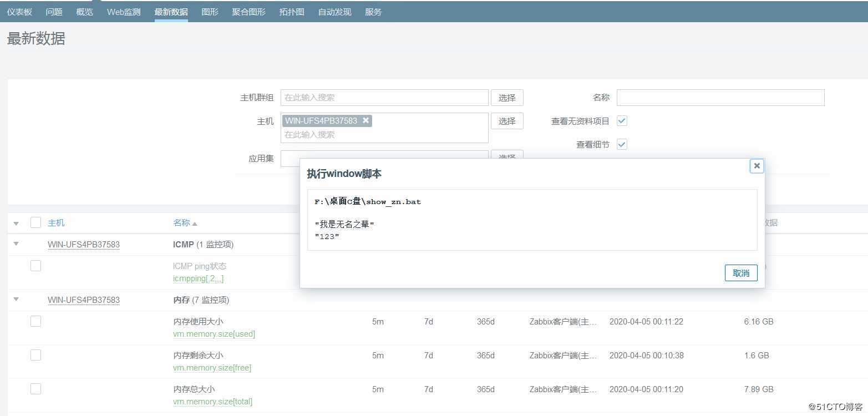Viewport: 868px width, 416px height.
Task: Open WIN-UFS4PB37583 host link in 内存 row
Action: 84,300
